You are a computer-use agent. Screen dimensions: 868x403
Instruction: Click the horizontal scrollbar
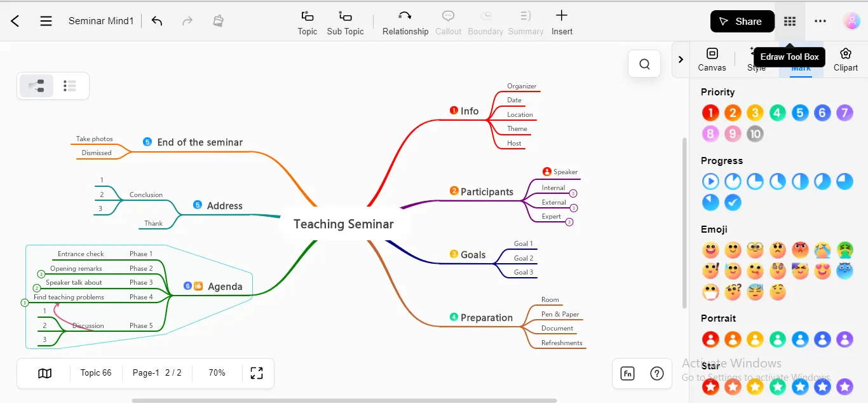(x=344, y=400)
